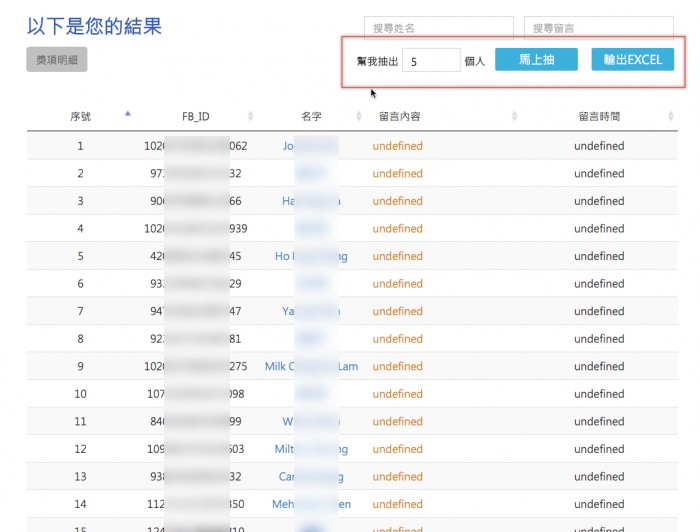Click the 序號 column sort arrow

pos(127,114)
